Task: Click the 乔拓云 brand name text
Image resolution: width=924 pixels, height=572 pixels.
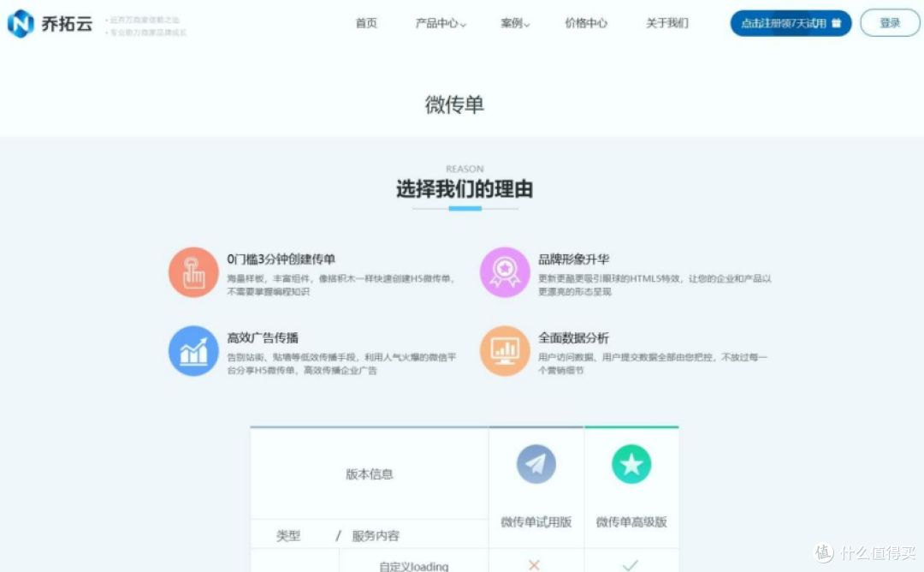Action: (x=68, y=24)
